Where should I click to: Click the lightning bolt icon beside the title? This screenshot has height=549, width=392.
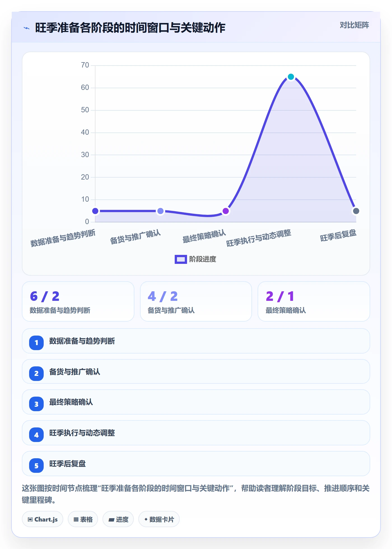[x=27, y=28]
